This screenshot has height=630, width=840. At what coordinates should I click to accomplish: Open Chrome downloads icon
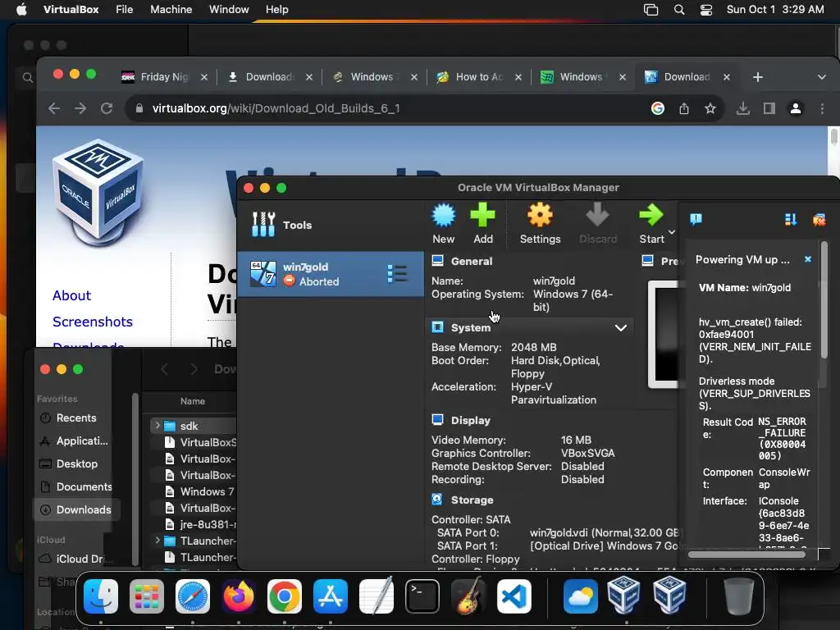pyautogui.click(x=743, y=109)
